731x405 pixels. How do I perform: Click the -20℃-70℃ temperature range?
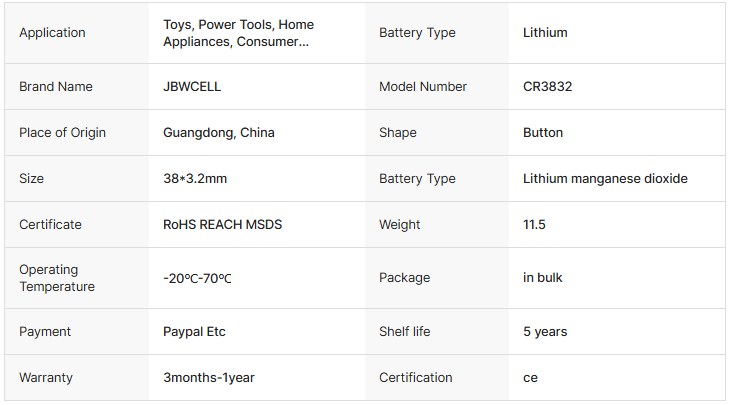coord(197,278)
